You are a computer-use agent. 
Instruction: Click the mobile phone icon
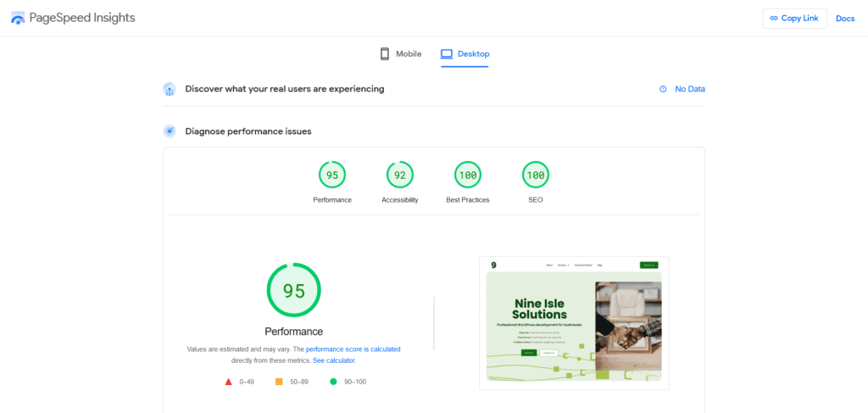[x=385, y=53]
